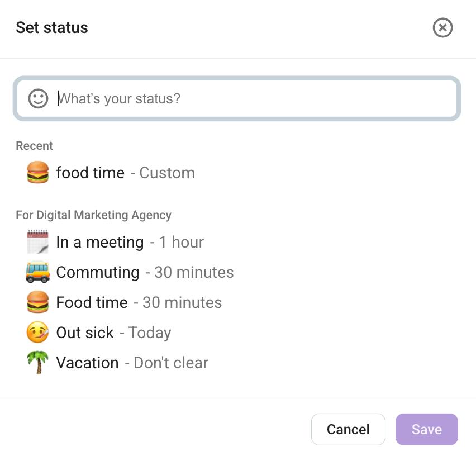Click the palm tree emoji for Vacation
This screenshot has height=456, width=476.
point(37,362)
